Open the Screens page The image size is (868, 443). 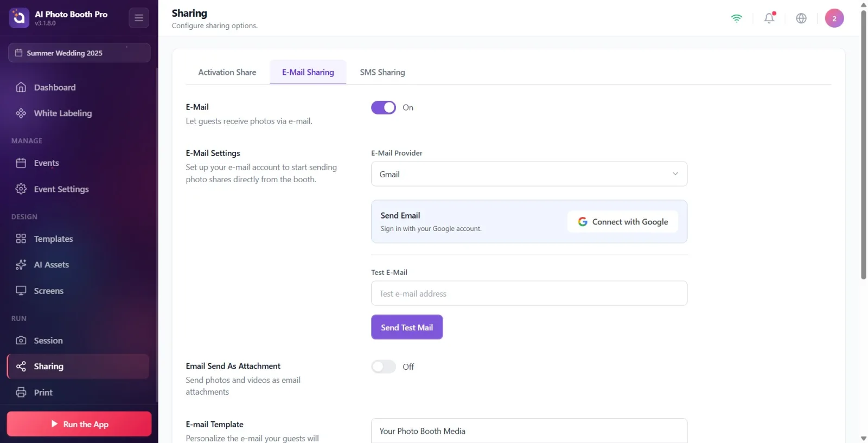click(78, 291)
